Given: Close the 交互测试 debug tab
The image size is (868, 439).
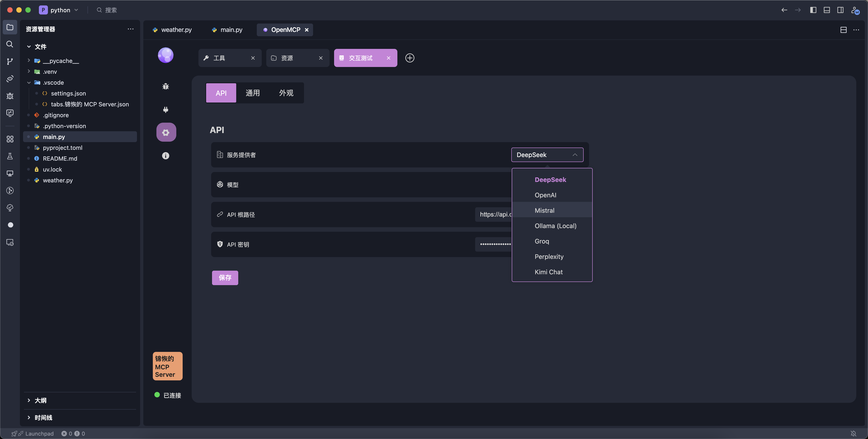Looking at the screenshot, I should pos(389,58).
